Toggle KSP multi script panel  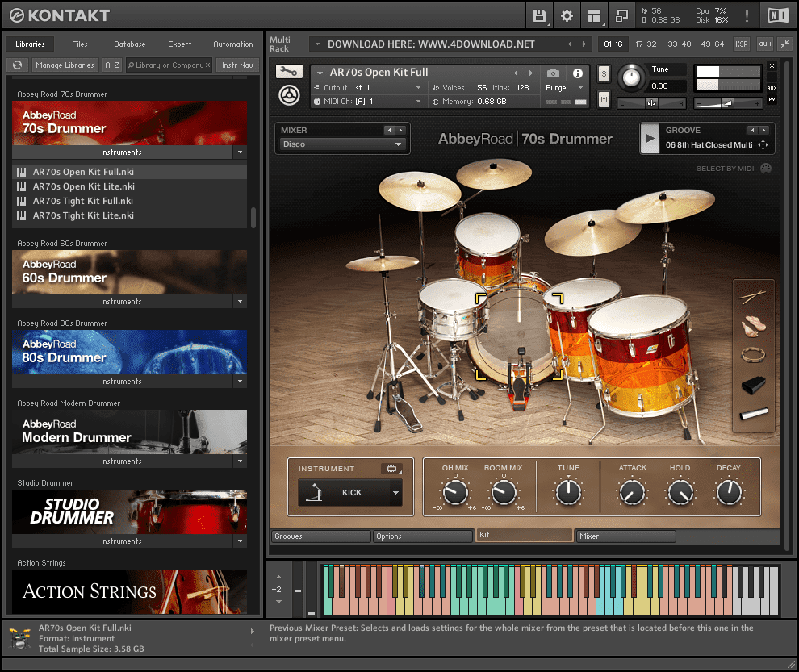[x=742, y=44]
